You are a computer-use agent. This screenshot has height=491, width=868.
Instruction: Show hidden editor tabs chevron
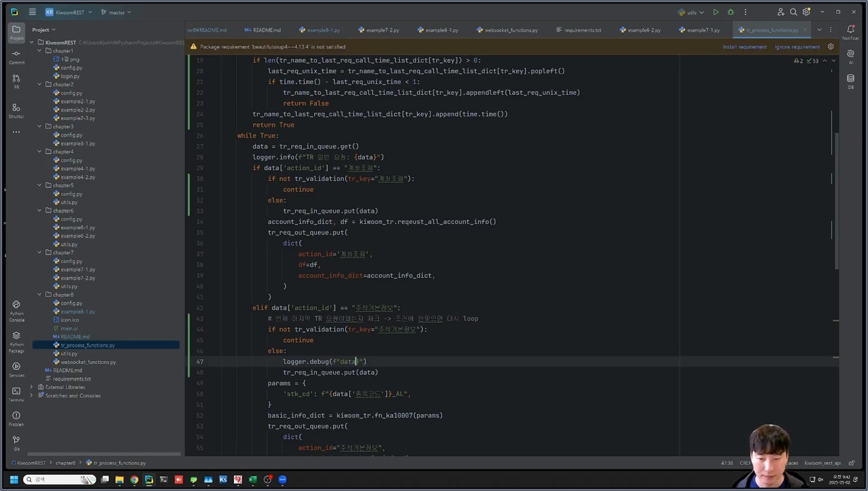pyautogui.click(x=820, y=30)
